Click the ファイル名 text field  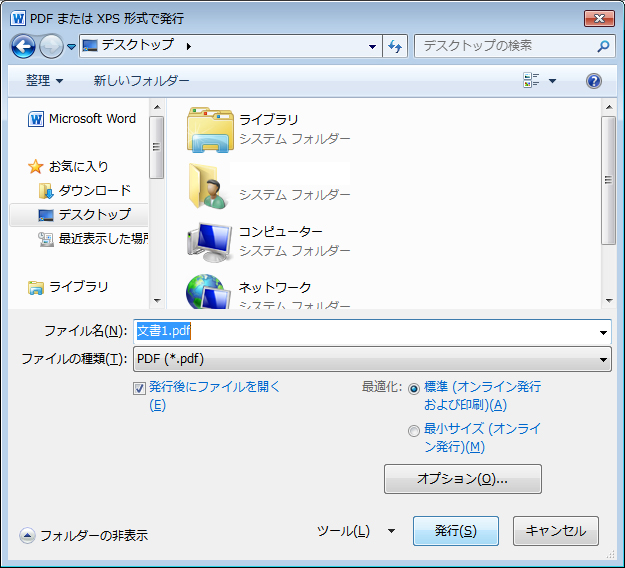(x=370, y=332)
